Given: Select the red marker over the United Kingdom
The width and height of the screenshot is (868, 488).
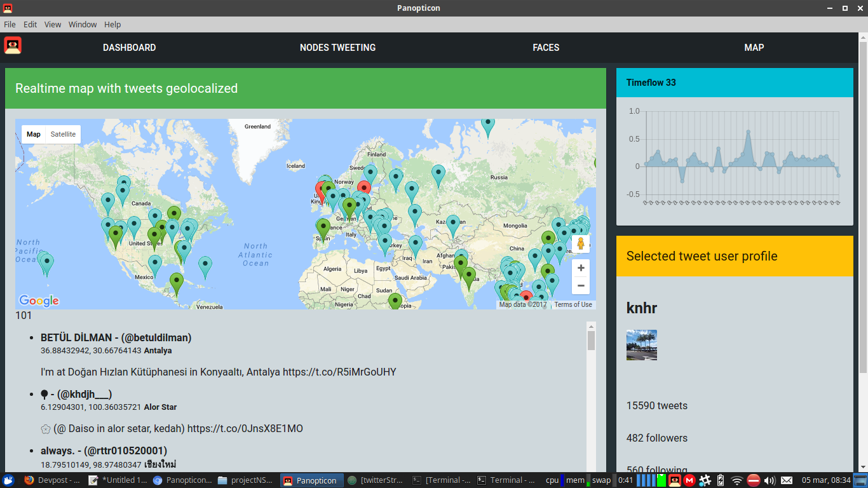Looking at the screenshot, I should (x=322, y=191).
